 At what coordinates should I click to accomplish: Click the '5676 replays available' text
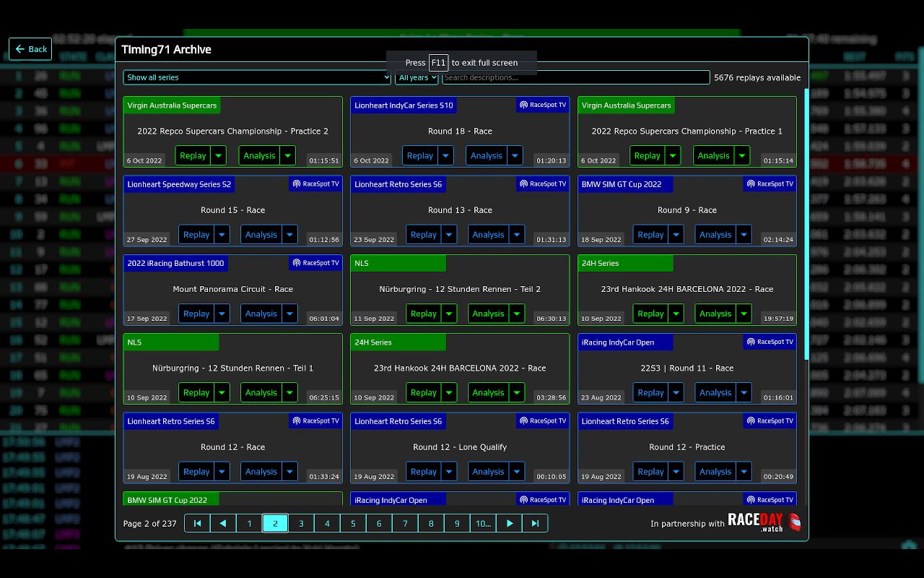point(757,77)
